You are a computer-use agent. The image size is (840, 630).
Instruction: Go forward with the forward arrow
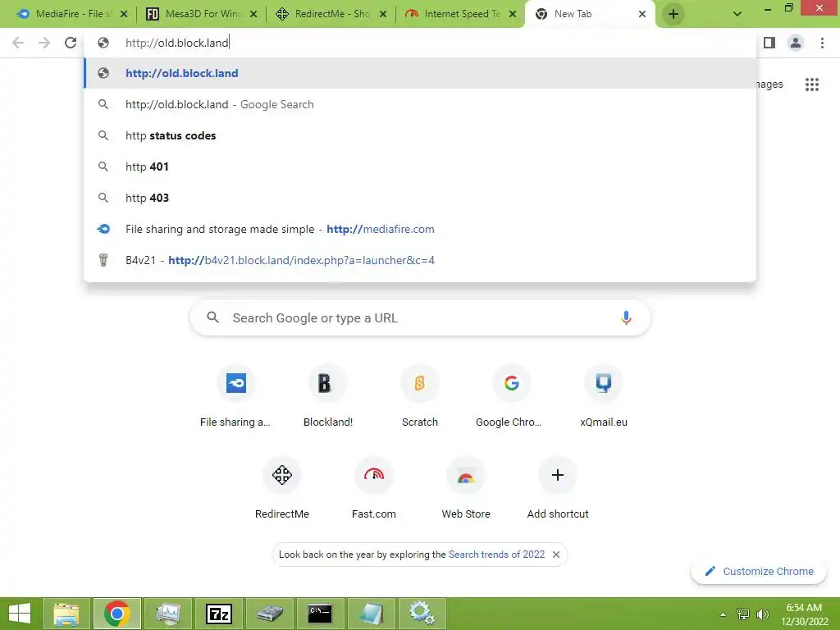(x=44, y=43)
